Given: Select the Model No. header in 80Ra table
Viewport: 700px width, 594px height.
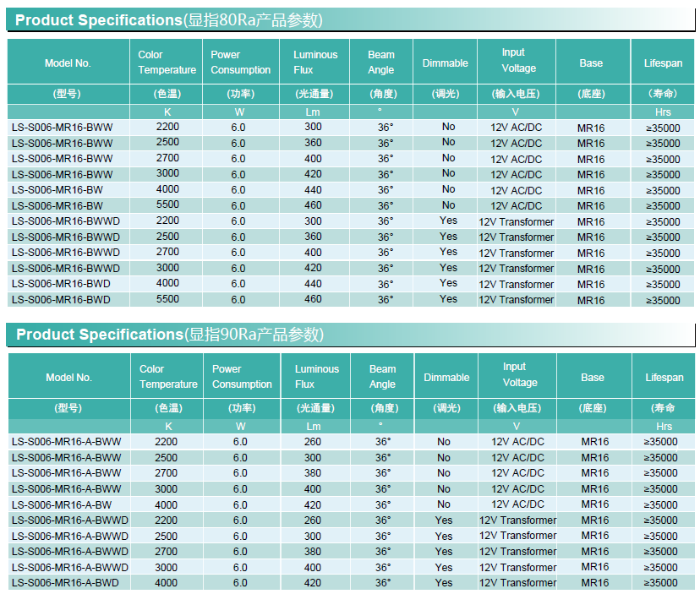Looking at the screenshot, I should pyautogui.click(x=68, y=63).
